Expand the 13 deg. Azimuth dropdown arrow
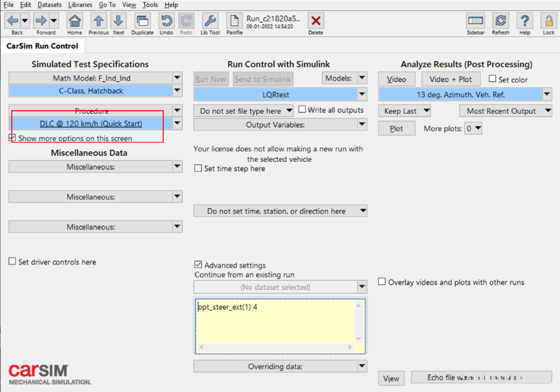Screen dimensions: 560x392 (x=547, y=94)
